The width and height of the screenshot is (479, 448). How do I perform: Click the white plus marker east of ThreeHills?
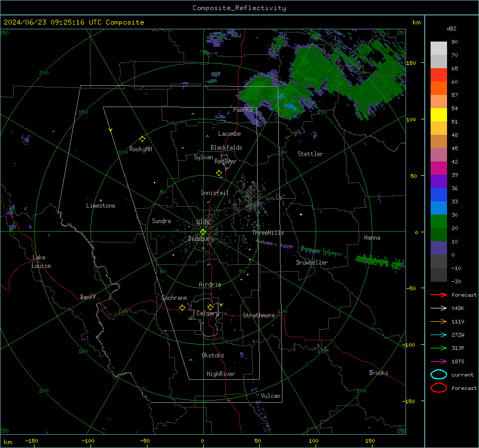click(x=301, y=214)
